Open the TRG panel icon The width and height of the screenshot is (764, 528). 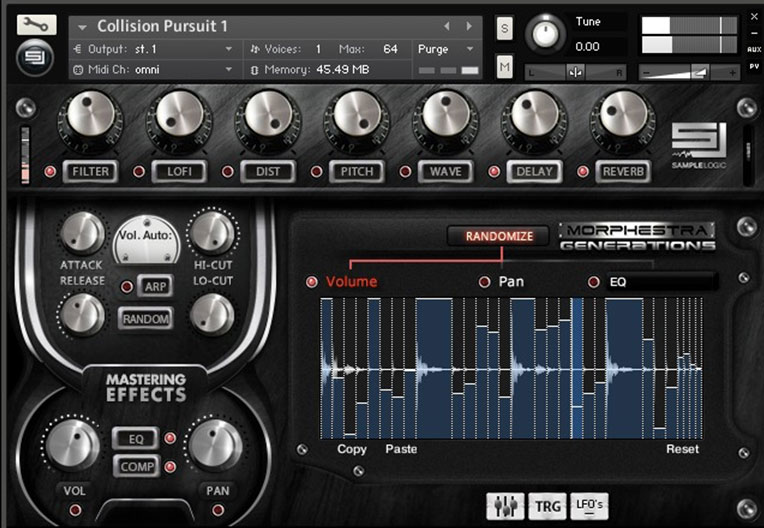(x=548, y=506)
